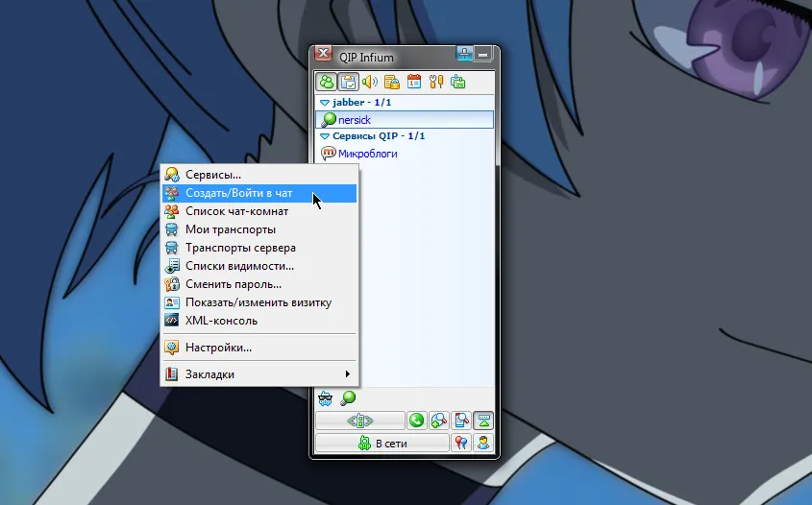812x505 pixels.
Task: Toggle the show online contacts icon
Action: (x=328, y=82)
